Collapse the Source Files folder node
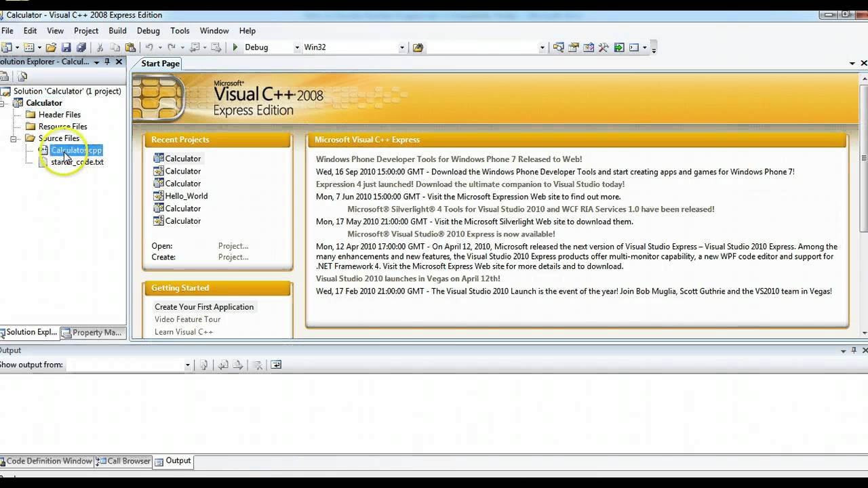Viewport: 868px width, 488px height. (x=14, y=138)
